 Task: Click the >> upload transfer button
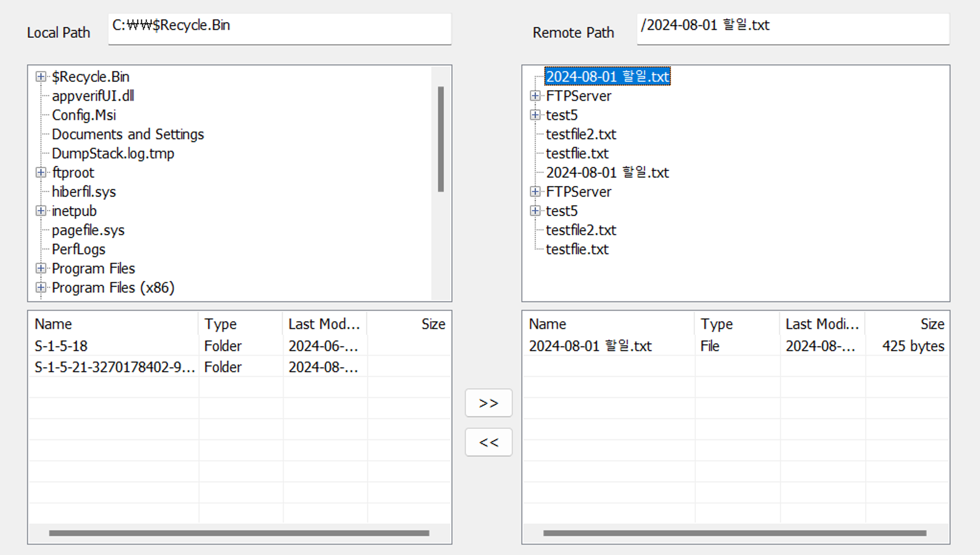coord(489,403)
